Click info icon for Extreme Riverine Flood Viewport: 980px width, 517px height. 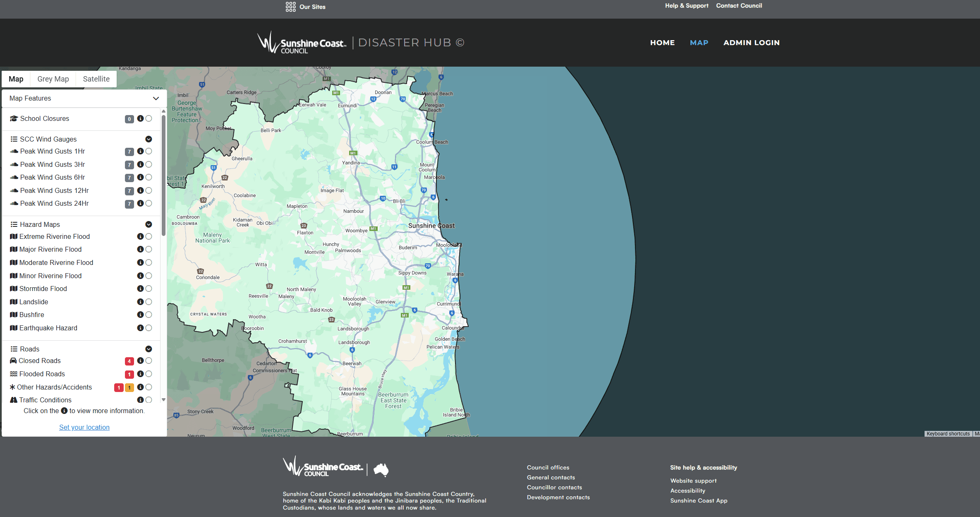click(x=140, y=236)
